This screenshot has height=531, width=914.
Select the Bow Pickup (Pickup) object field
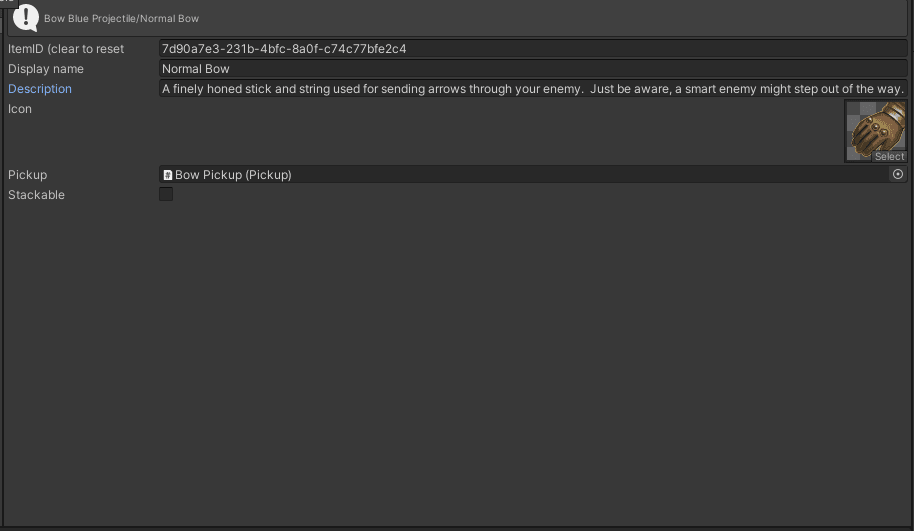coord(520,175)
